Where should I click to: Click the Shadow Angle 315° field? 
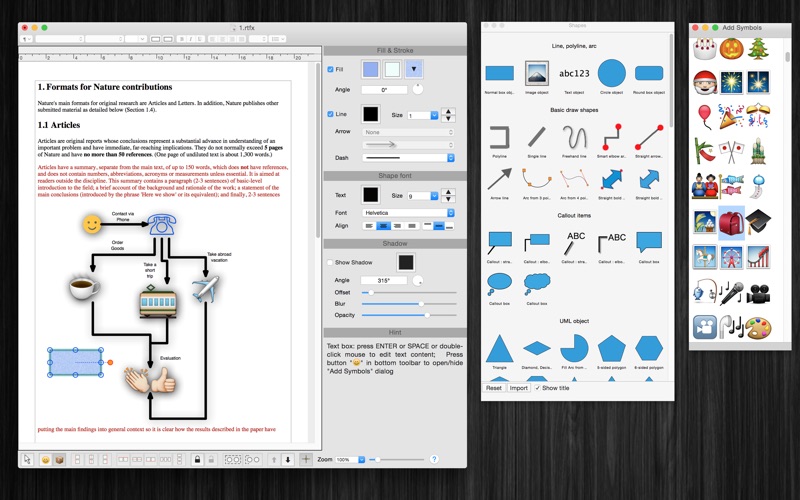tap(384, 280)
